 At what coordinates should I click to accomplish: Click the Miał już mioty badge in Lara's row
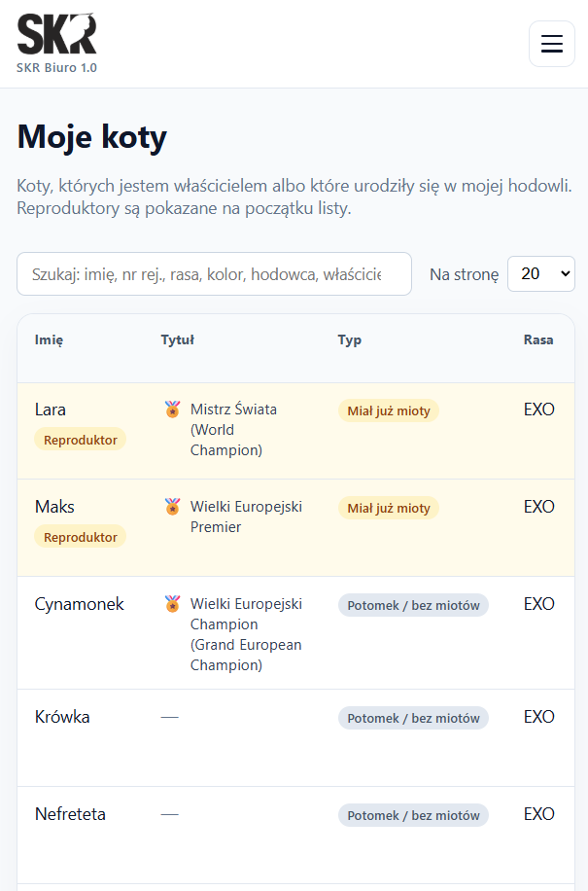[x=388, y=410]
